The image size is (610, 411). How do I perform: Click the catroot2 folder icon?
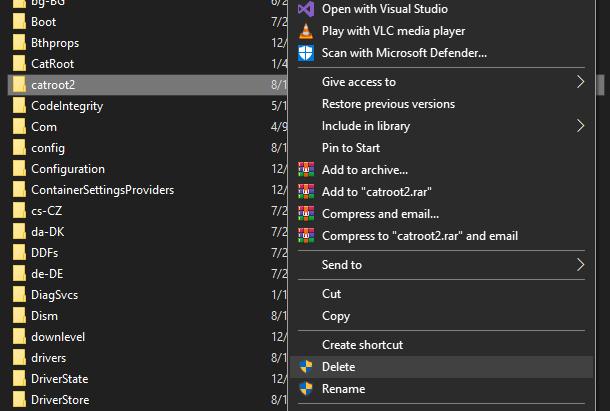click(x=19, y=85)
